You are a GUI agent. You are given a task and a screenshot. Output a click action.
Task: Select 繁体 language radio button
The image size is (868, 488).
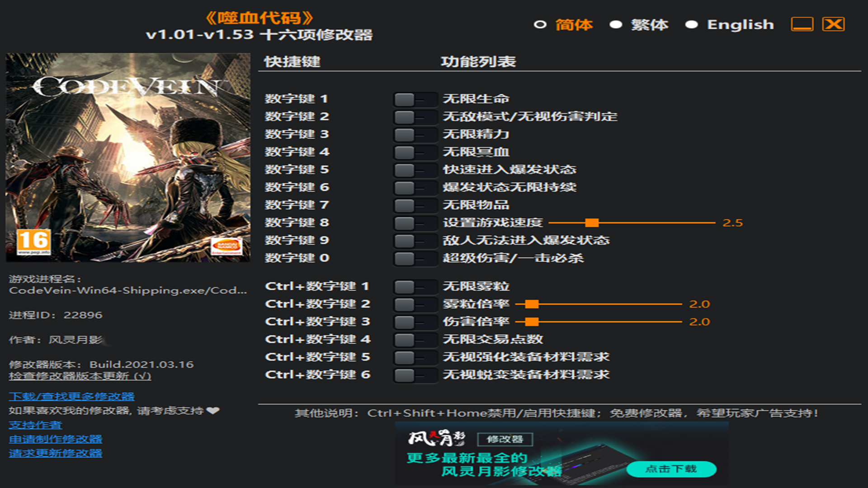pyautogui.click(x=616, y=24)
